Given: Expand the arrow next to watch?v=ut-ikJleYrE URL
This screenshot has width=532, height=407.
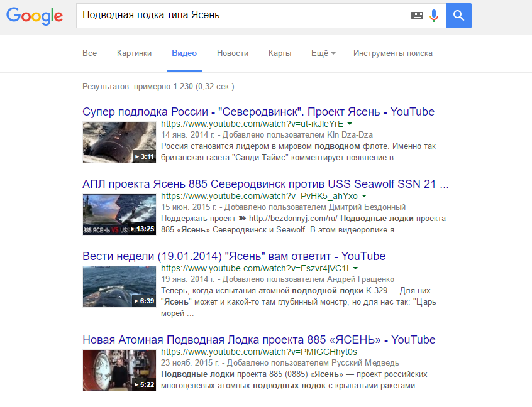Looking at the screenshot, I should (350, 124).
